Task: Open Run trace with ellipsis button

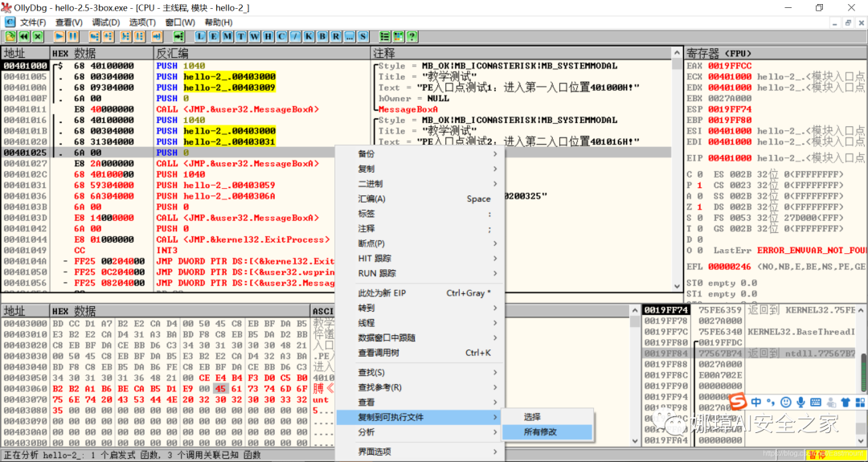Action: click(x=350, y=36)
